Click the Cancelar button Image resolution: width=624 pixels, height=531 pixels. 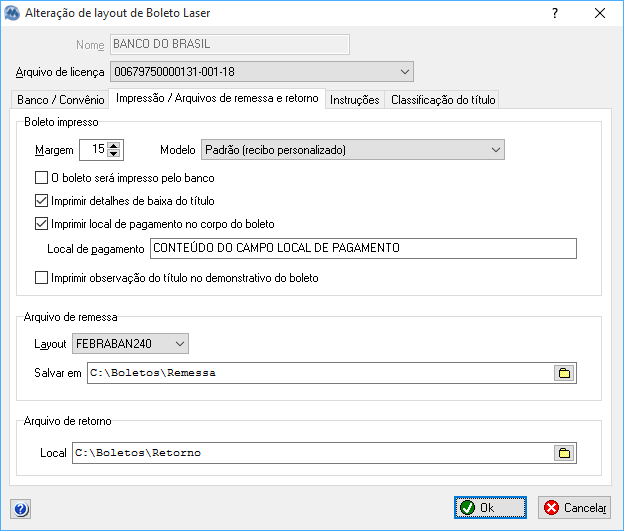574,508
